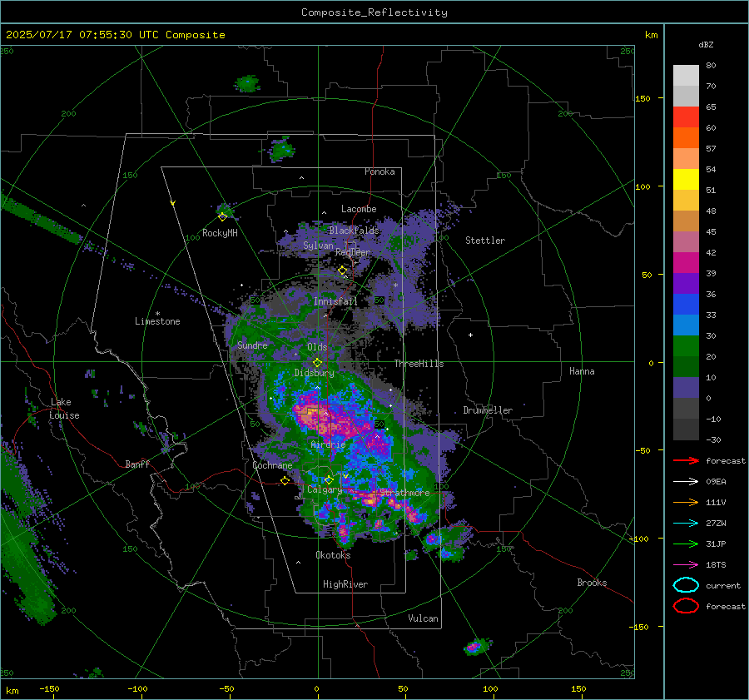Click the km unit label at bottom left
The height and width of the screenshot is (700, 749).
point(12,691)
